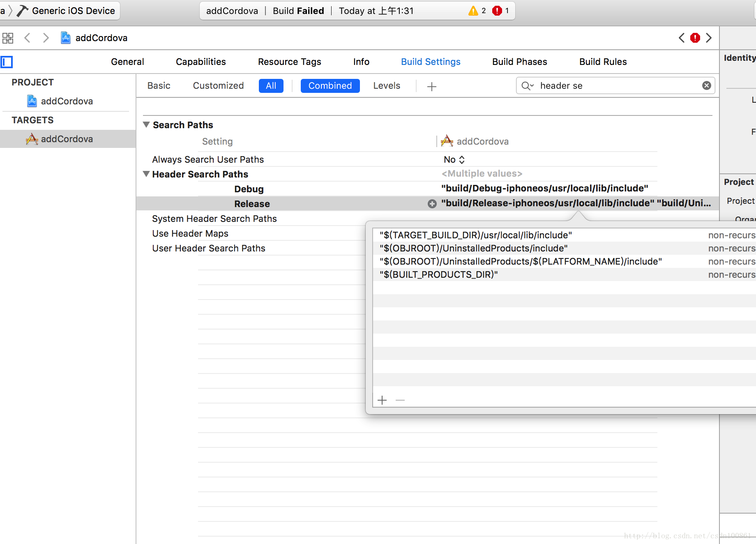Viewport: 756px width, 544px height.
Task: Change recursion option for BUILT_PRODUCTS_DIR path
Action: coord(732,274)
